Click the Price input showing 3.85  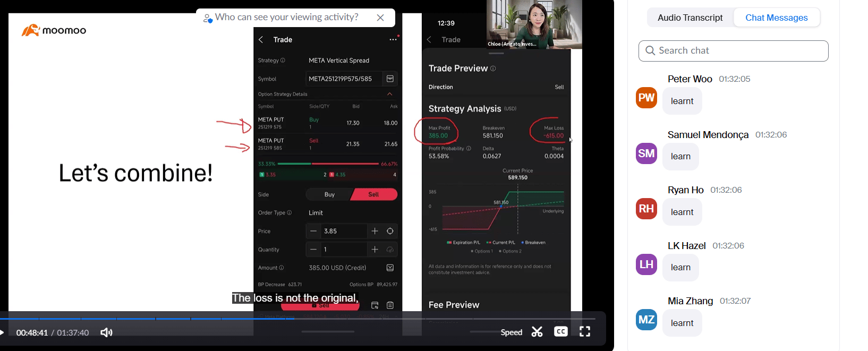click(344, 231)
